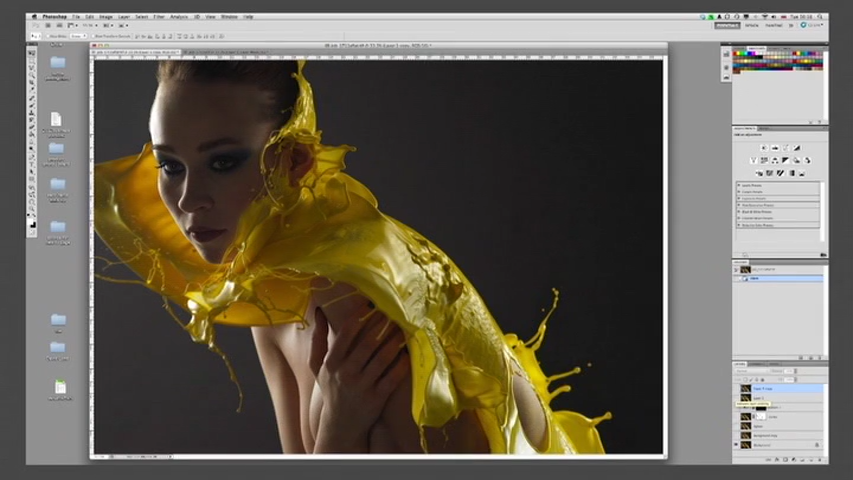Click the presets list scrollbar in Adjustments
The height and width of the screenshot is (480, 853).
click(823, 212)
